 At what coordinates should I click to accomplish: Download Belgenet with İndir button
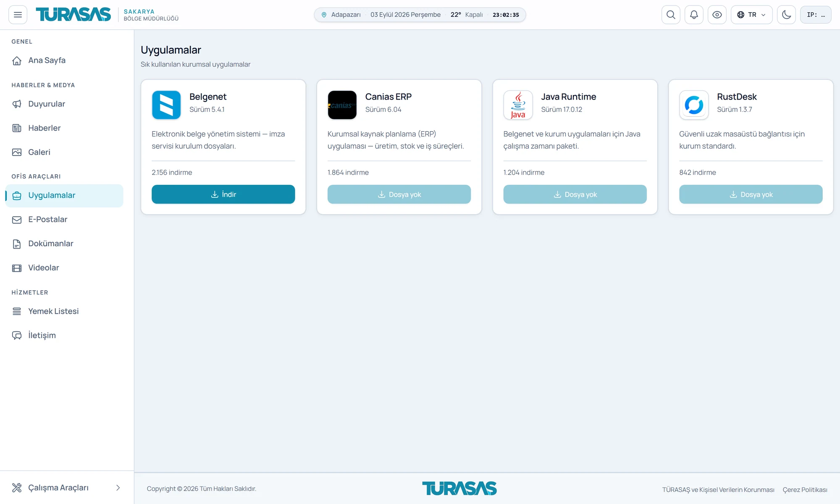(x=223, y=194)
